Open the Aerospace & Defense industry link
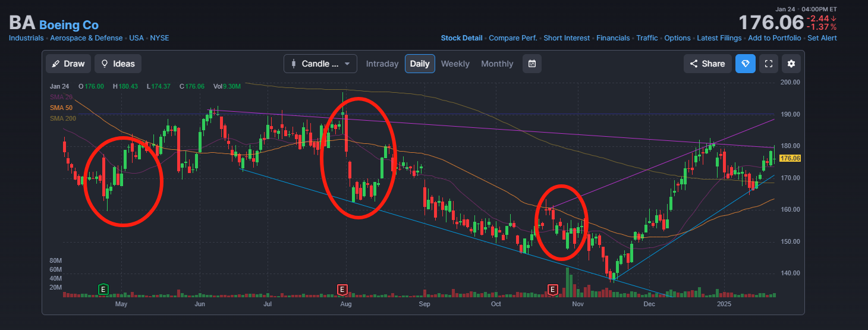Viewport: 868px width, 330px height. 86,38
